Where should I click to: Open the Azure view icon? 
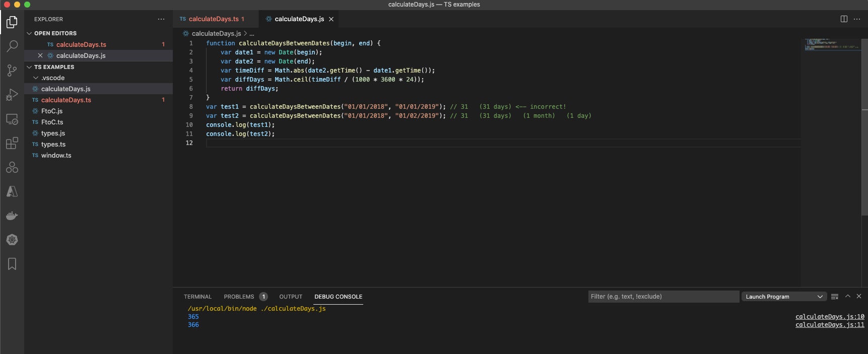point(12,191)
